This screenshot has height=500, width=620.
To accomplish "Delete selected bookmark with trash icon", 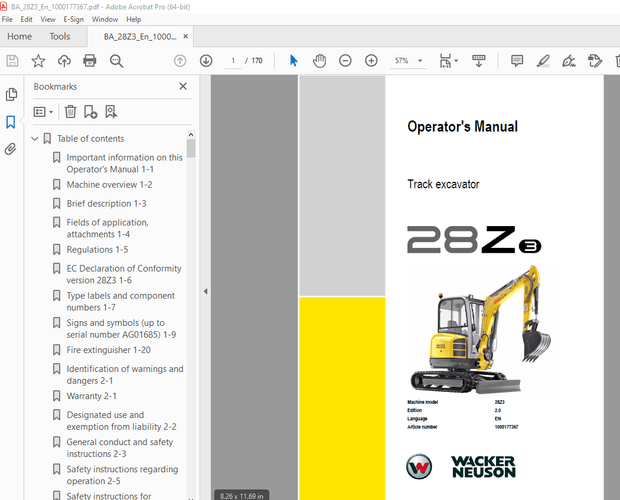I will 70,111.
